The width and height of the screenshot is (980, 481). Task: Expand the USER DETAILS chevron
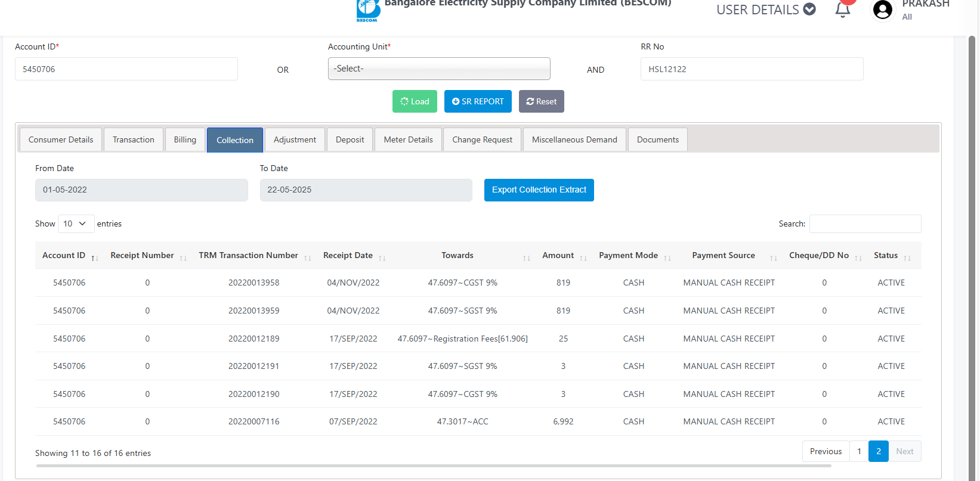coord(809,9)
